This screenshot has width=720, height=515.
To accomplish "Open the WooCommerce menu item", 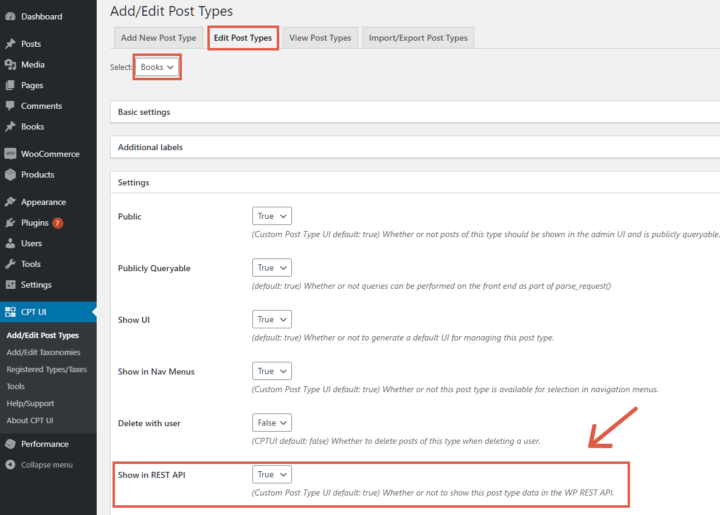I will click(x=48, y=154).
